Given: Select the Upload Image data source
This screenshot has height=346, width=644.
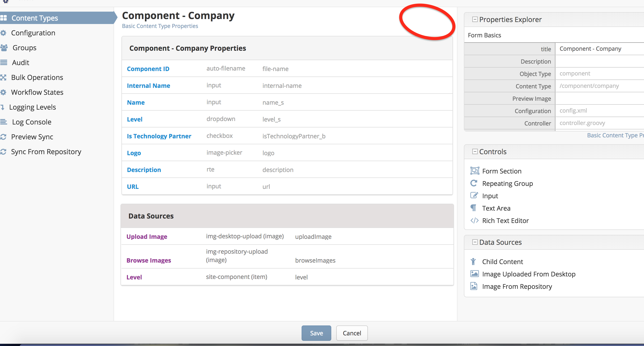Looking at the screenshot, I should [x=287, y=236].
